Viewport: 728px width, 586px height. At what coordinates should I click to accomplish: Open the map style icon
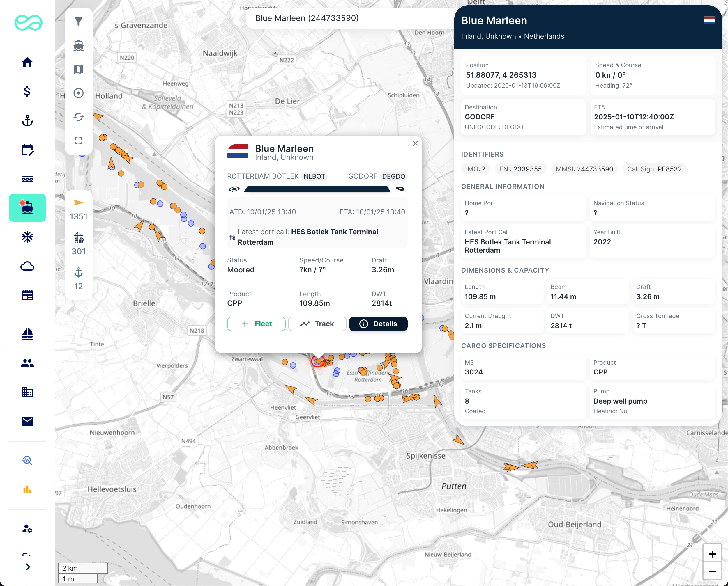tap(78, 69)
